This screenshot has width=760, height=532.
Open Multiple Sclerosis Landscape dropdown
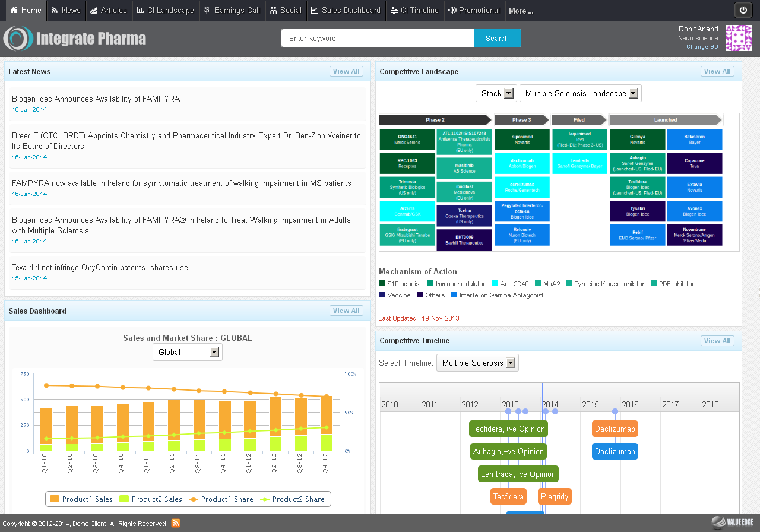581,93
